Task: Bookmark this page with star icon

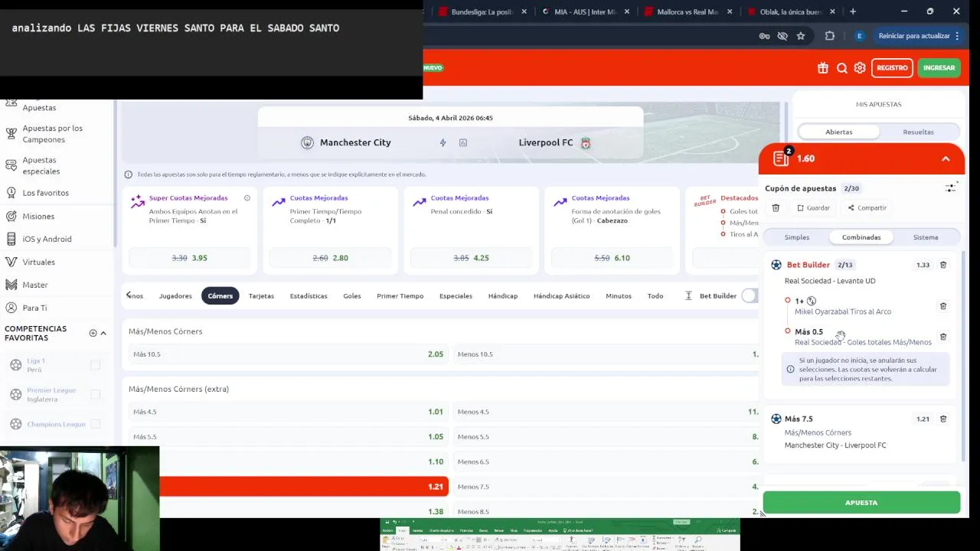Action: 801,36
